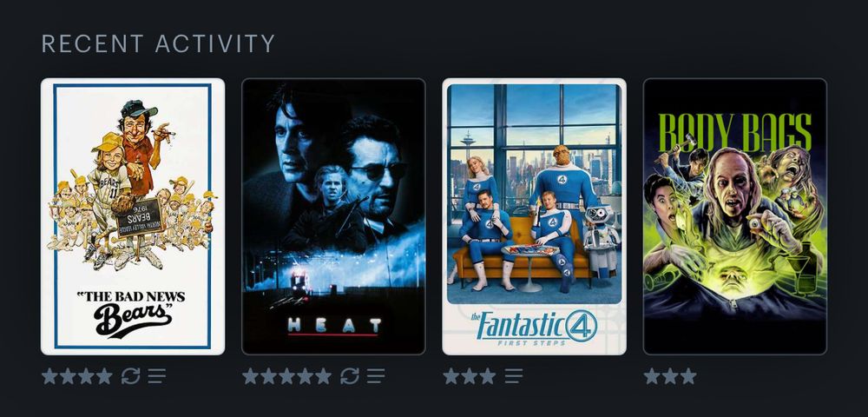Open review icon under The Bad News Bears
Screen dimensions: 868x417
tap(156, 376)
